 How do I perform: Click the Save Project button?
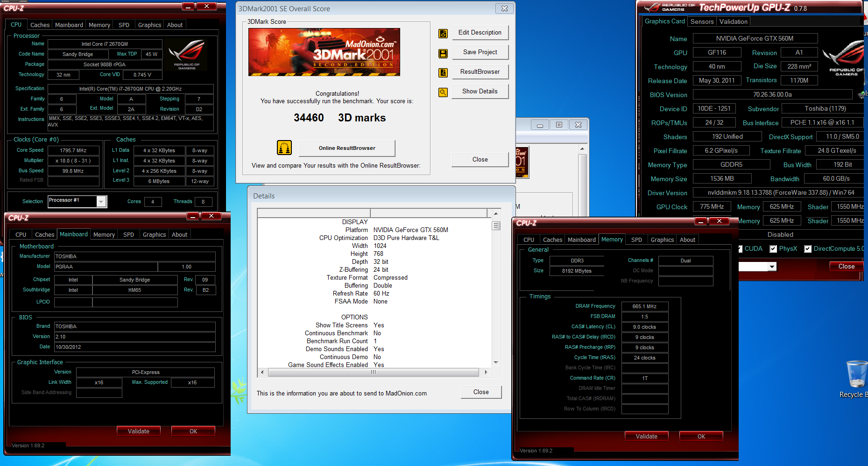pyautogui.click(x=480, y=52)
